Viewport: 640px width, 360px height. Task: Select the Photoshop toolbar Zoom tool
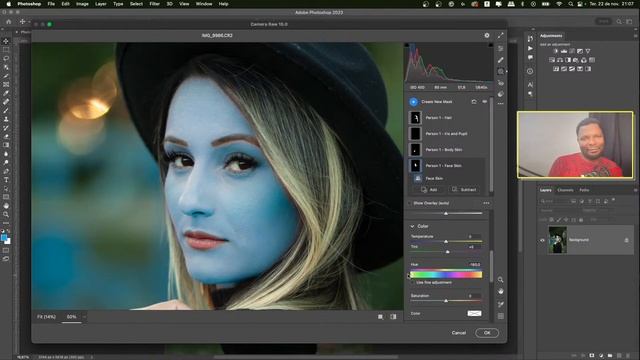point(6,214)
